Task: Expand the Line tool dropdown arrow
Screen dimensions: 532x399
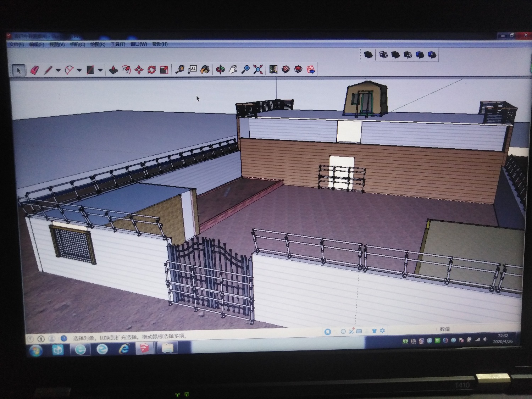Action: pos(58,70)
